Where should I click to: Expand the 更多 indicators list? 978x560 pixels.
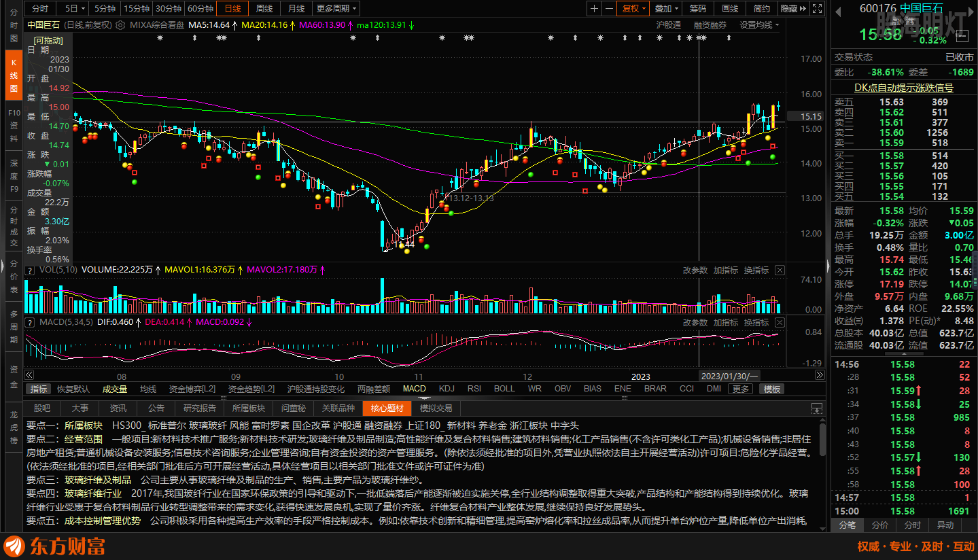tap(741, 389)
